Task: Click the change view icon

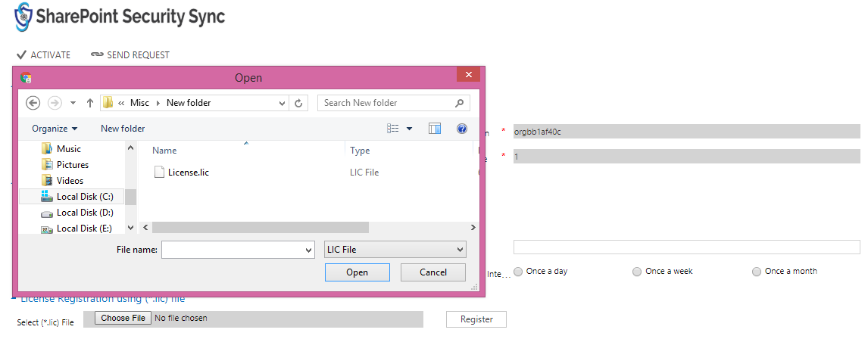Action: coord(393,129)
